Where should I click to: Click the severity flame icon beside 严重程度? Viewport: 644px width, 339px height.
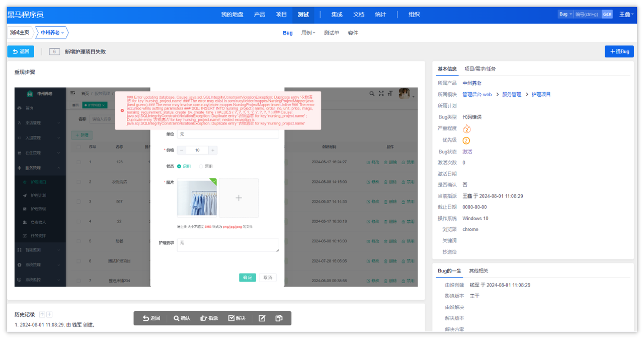point(466,128)
